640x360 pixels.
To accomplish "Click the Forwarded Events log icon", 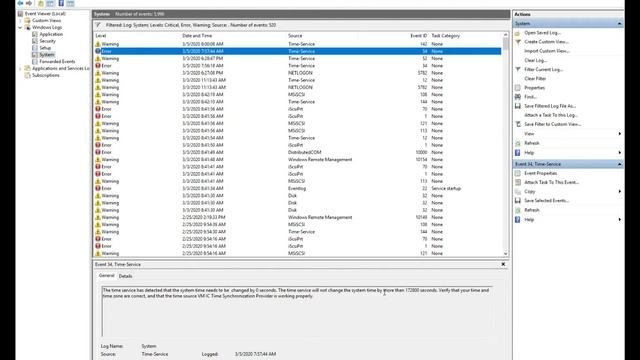I will (35, 62).
